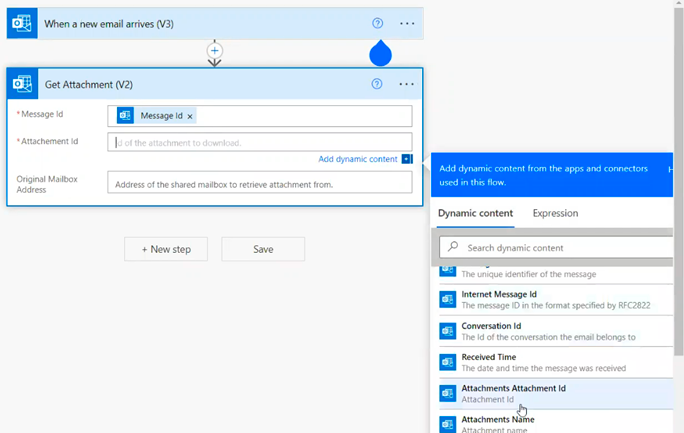684x433 pixels.
Task: Click the Outlook icon beside Attachments Attachment Id
Action: 448,394
